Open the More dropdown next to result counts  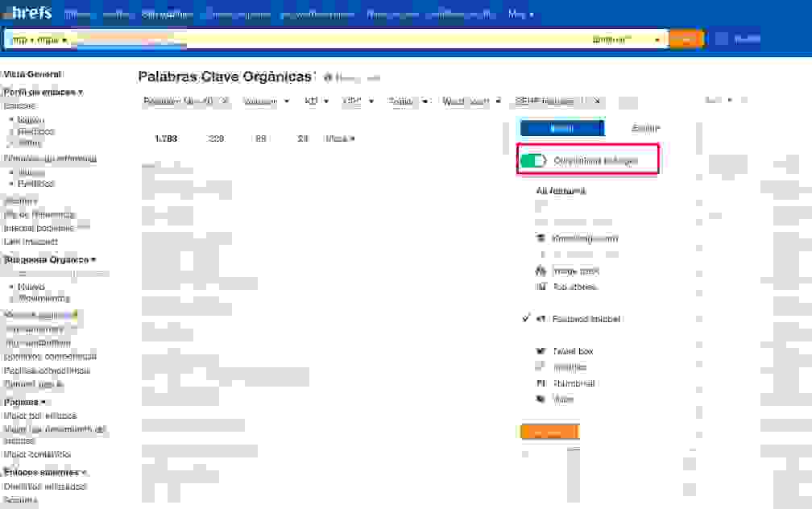click(339, 139)
